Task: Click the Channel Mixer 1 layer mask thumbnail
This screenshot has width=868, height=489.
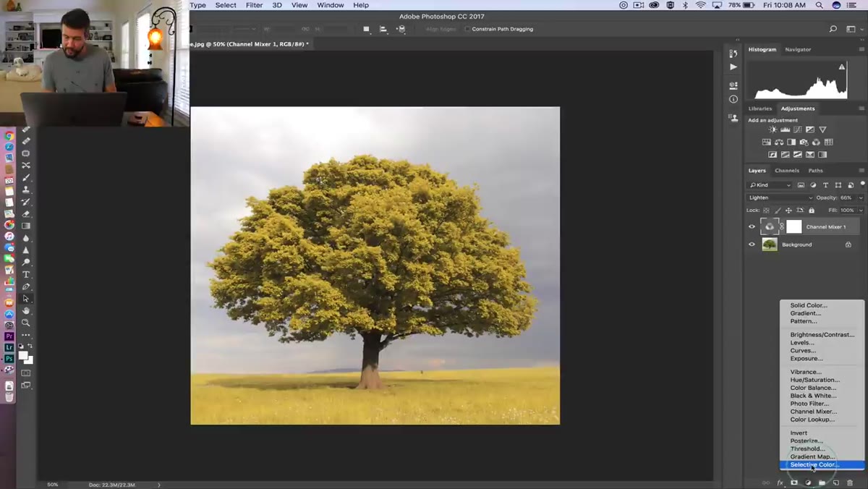Action: coord(794,226)
